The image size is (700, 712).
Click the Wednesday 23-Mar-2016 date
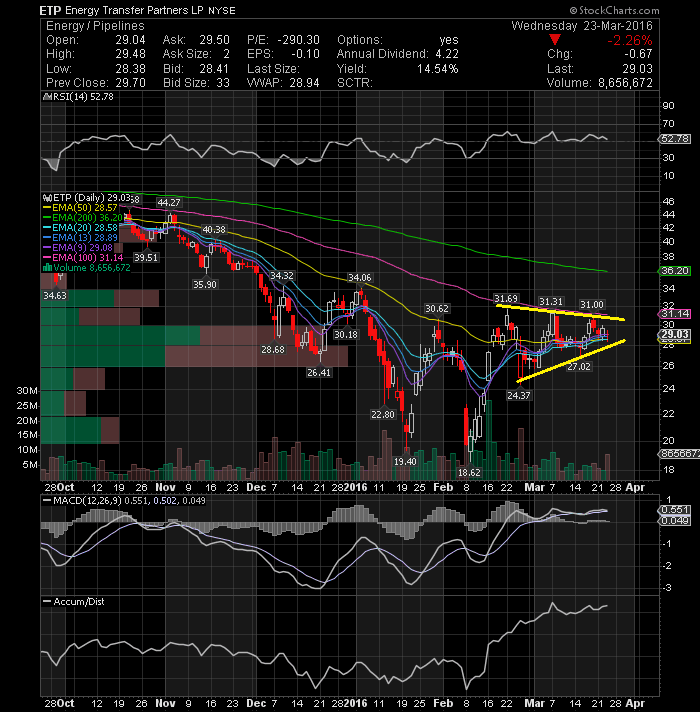point(582,26)
